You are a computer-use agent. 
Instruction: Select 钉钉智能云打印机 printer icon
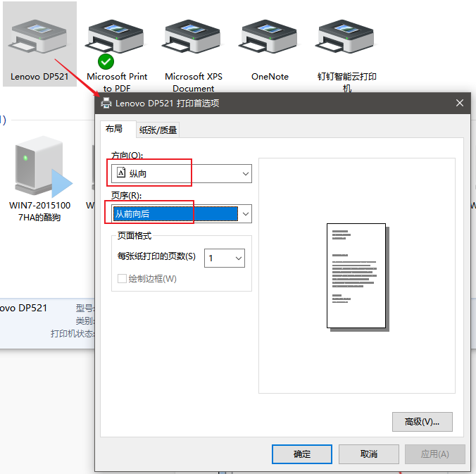(346, 37)
